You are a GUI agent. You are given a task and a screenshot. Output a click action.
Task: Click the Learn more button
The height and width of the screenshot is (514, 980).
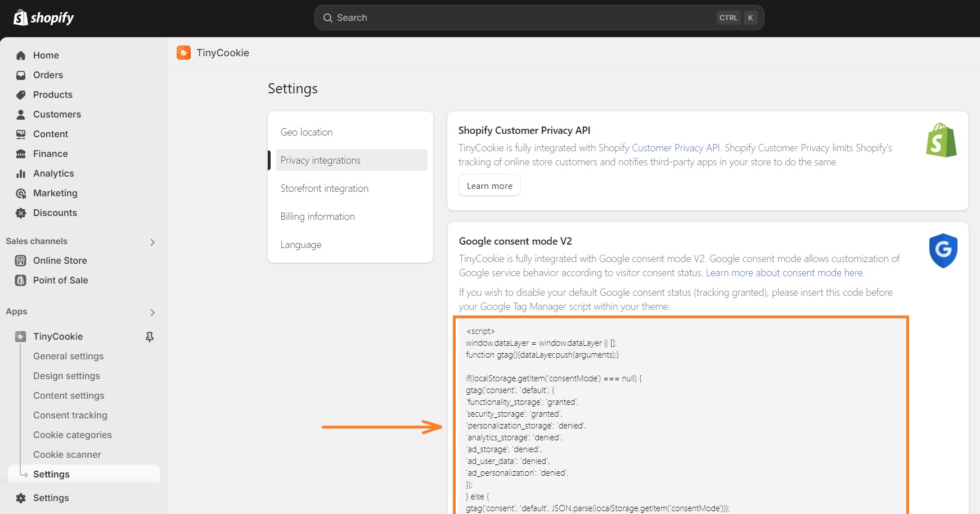[x=489, y=185]
